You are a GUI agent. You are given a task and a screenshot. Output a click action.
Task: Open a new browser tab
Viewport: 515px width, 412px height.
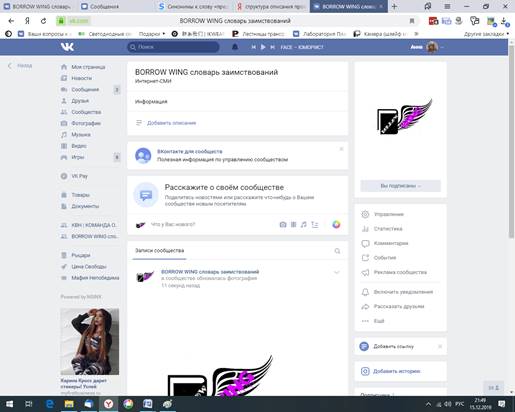point(394,6)
